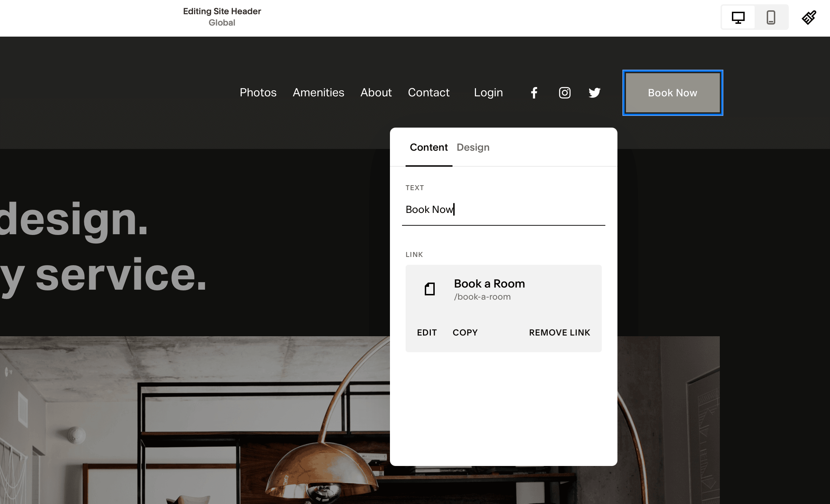
Task: Switch to desktop preview view
Action: point(738,17)
